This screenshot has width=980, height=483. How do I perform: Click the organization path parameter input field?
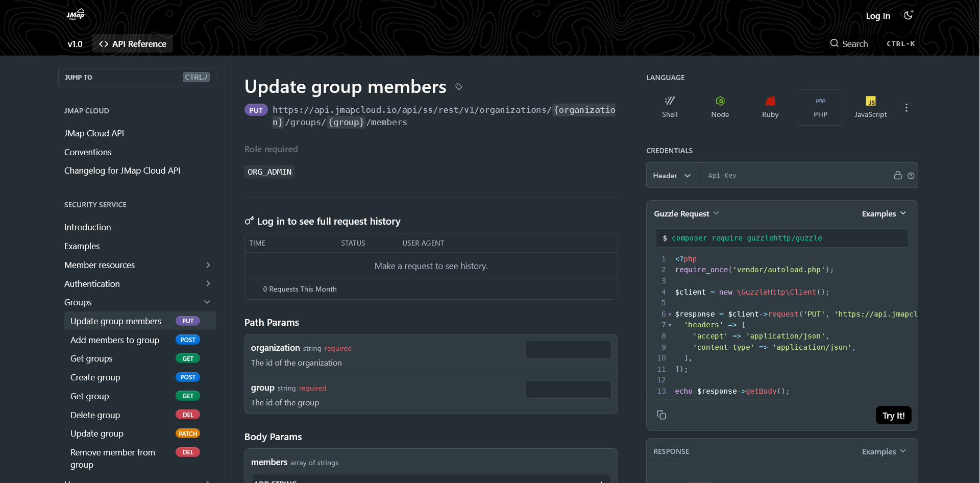point(568,350)
